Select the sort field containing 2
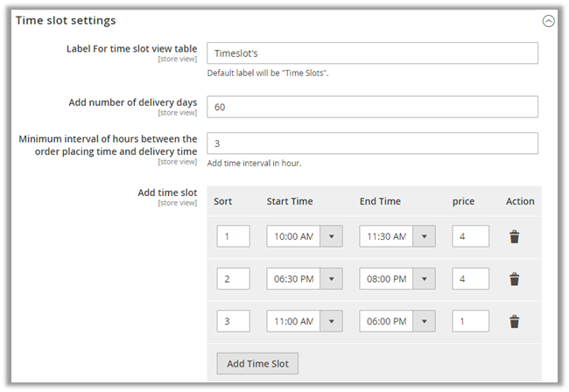Screen dimensions: 569x392 (233, 279)
